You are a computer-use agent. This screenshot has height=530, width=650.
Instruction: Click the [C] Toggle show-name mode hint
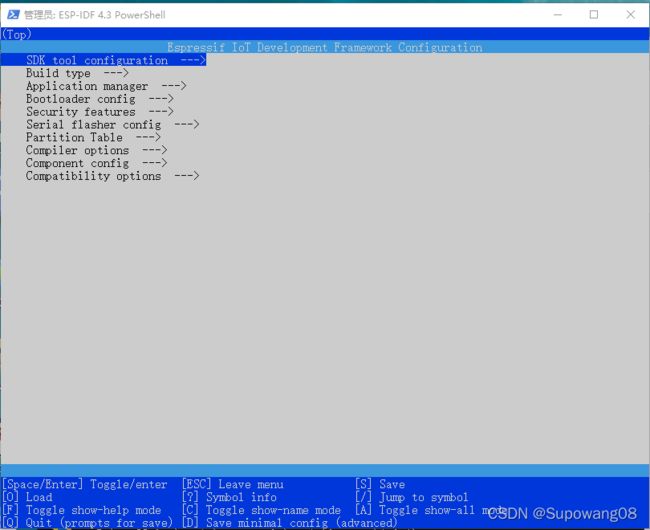pos(261,510)
